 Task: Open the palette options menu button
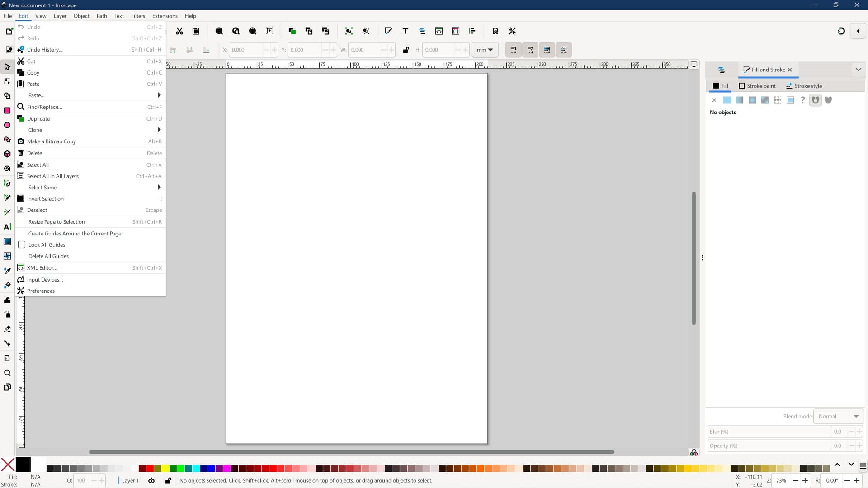[x=863, y=466]
